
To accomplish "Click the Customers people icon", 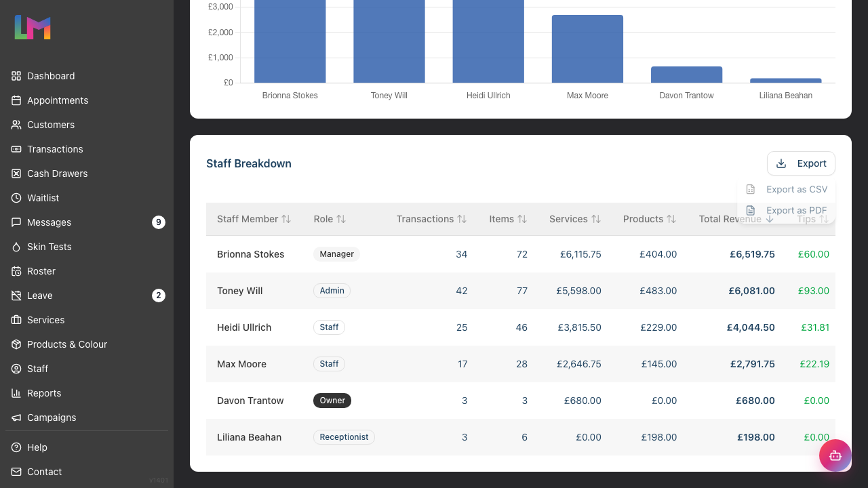I will (x=16, y=125).
